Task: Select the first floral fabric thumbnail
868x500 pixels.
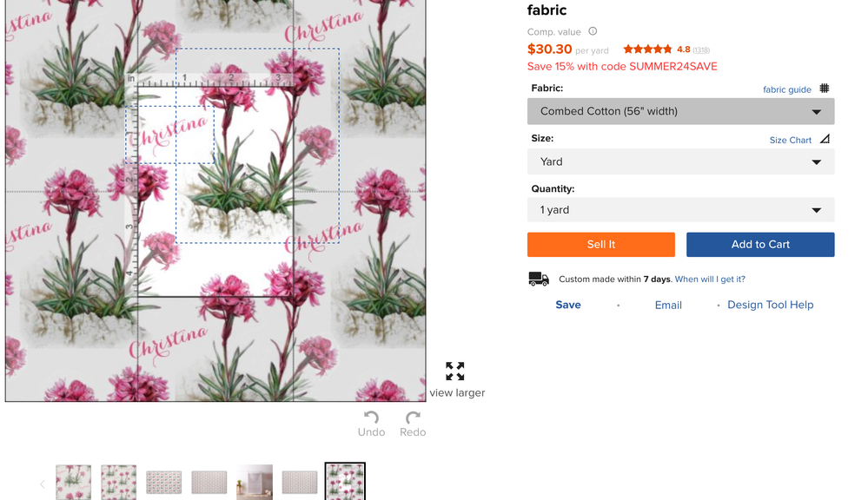Action: [x=74, y=482]
